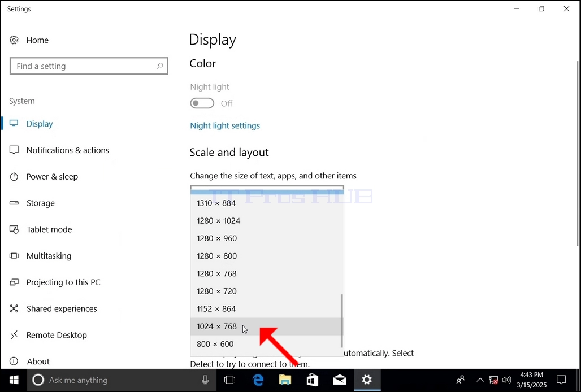Click the search magnifier icon
Image resolution: width=581 pixels, height=392 pixels.
pyautogui.click(x=160, y=66)
